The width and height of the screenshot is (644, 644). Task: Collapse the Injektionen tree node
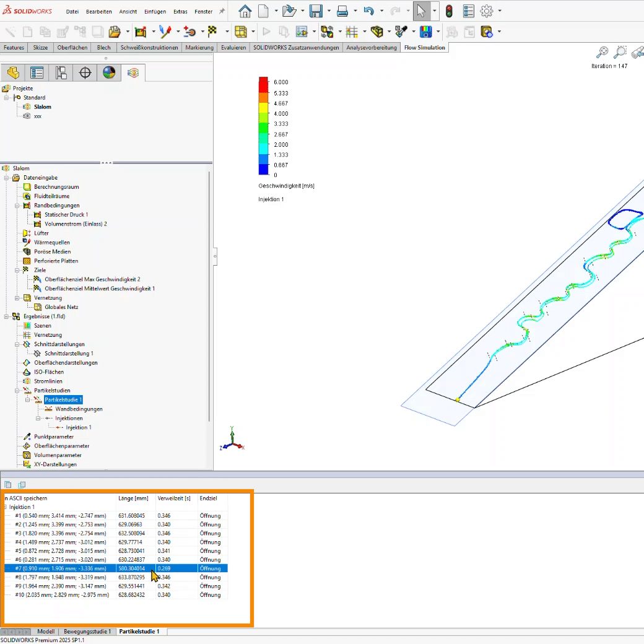[39, 419]
